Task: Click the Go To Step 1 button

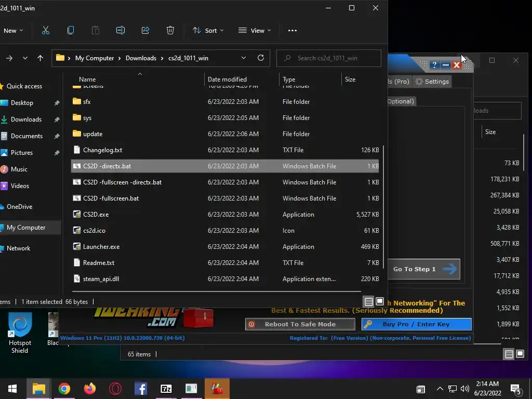Action: (424, 269)
